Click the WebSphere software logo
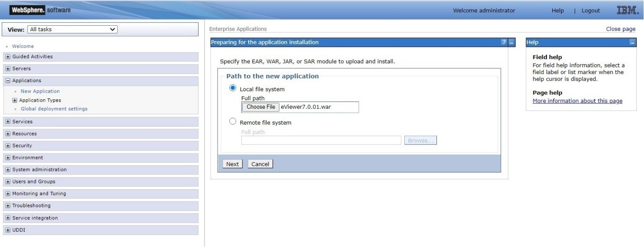This screenshot has width=644, height=247. pos(40,10)
